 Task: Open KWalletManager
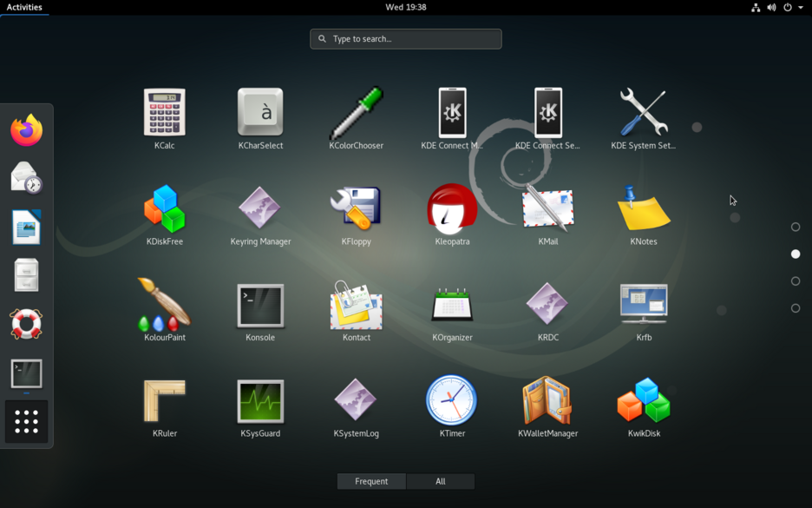click(x=548, y=406)
